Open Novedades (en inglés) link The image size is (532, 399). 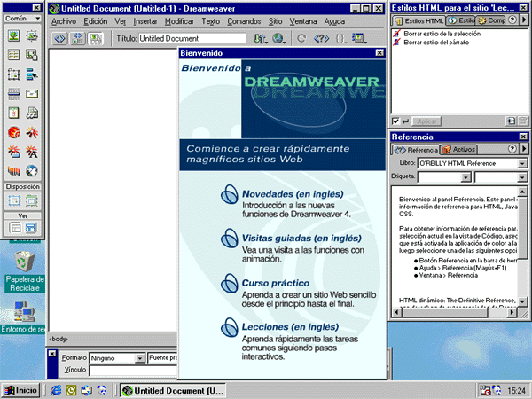293,194
